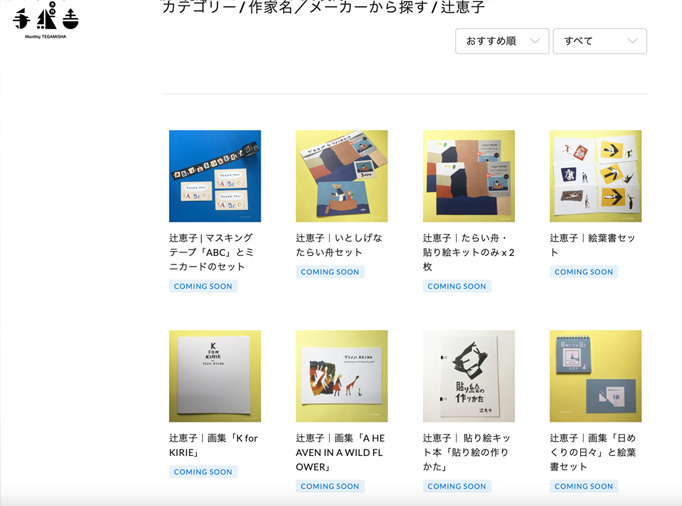Screen dimensions: 682x506
Task: Open the マスキングテープ「ABC」とミニカード title link
Action: click(x=214, y=252)
